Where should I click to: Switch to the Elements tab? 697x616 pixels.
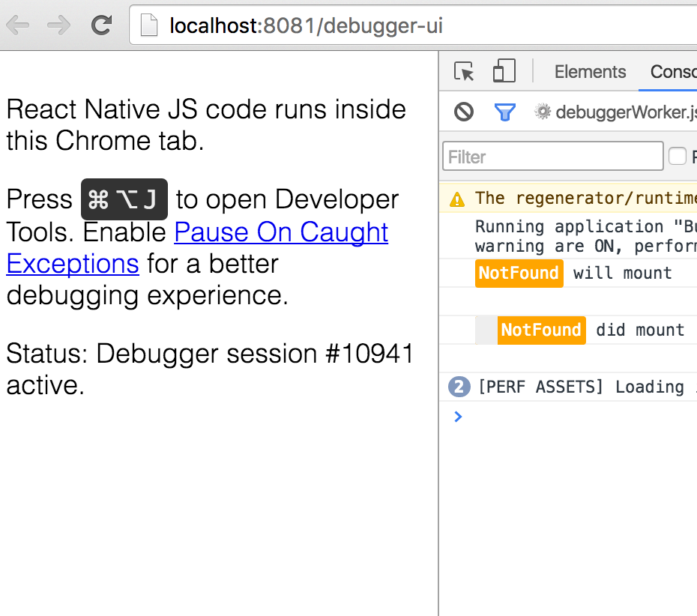pyautogui.click(x=590, y=71)
